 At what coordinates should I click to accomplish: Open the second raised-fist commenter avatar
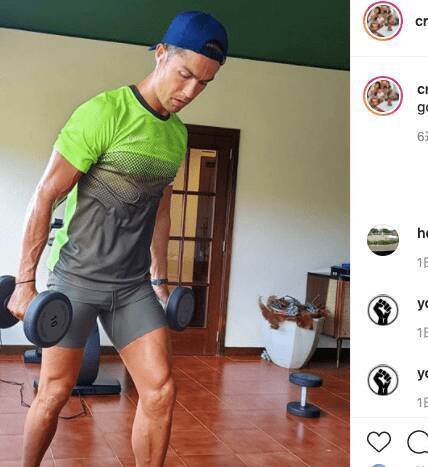click(383, 380)
